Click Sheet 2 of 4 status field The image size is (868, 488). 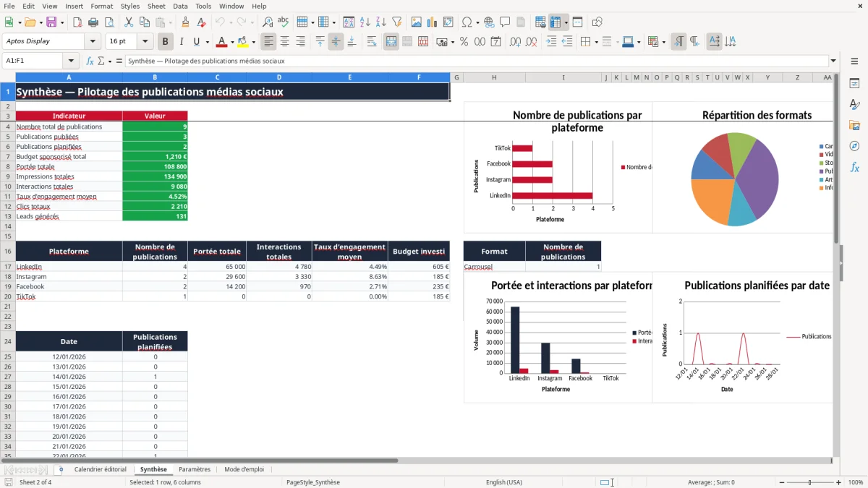point(35,482)
